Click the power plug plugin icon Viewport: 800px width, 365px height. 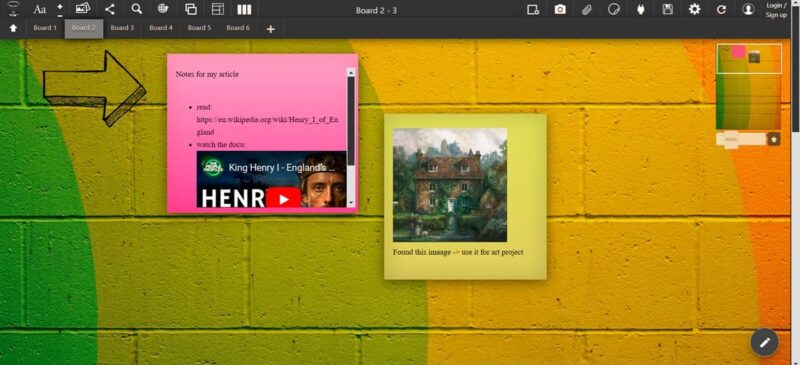(x=641, y=9)
